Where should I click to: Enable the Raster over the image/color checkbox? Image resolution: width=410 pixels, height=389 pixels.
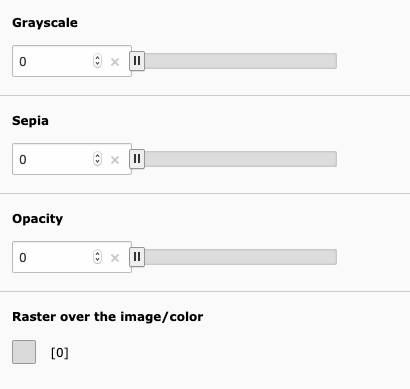pos(24,352)
